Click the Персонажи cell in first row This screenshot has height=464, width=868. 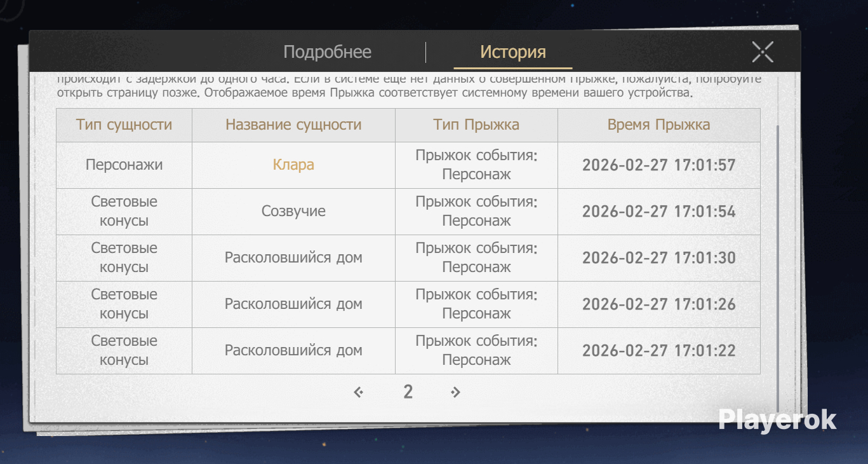coord(124,165)
